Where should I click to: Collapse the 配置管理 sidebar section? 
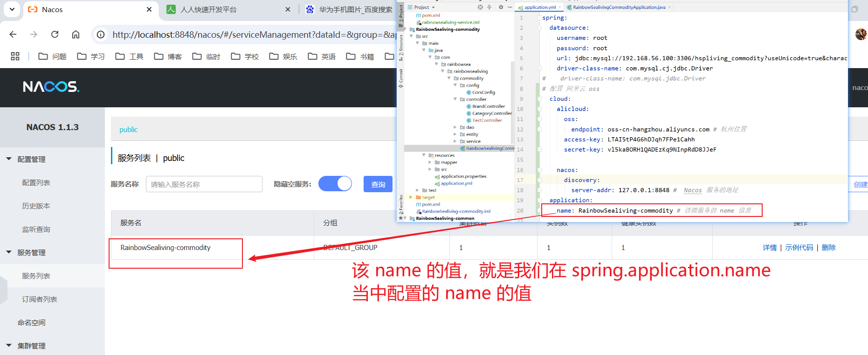(x=9, y=159)
